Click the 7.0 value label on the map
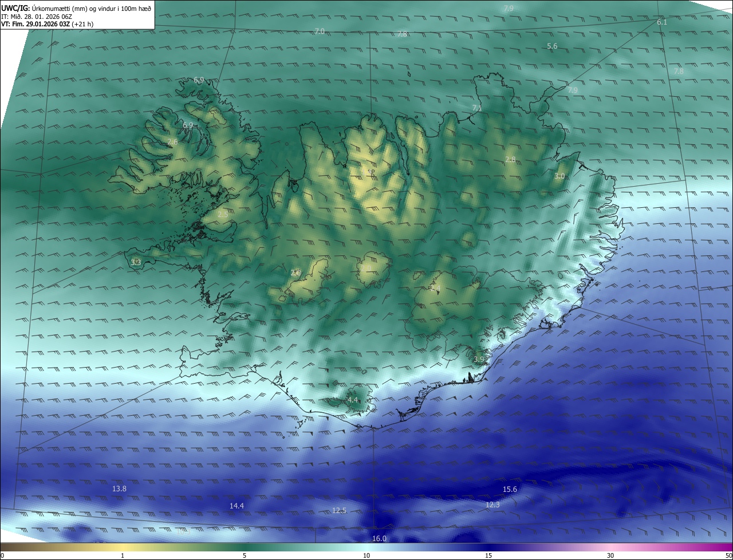The height and width of the screenshot is (560, 733). click(x=320, y=31)
